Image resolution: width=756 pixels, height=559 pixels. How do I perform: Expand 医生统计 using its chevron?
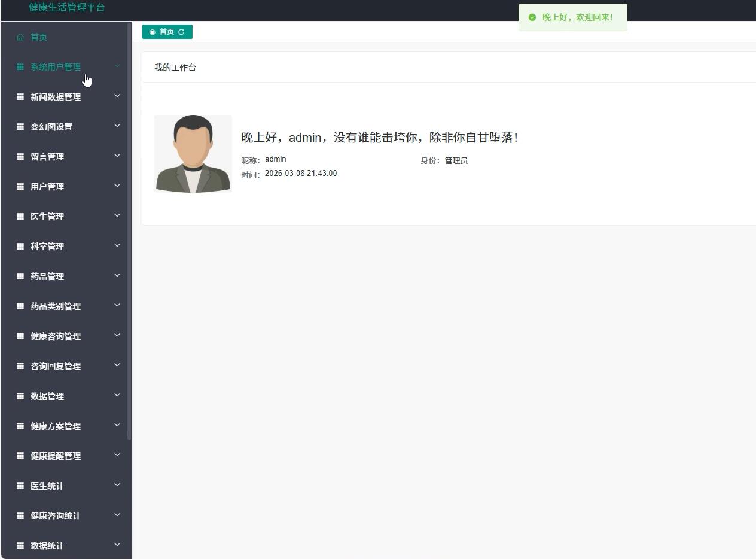coord(117,485)
